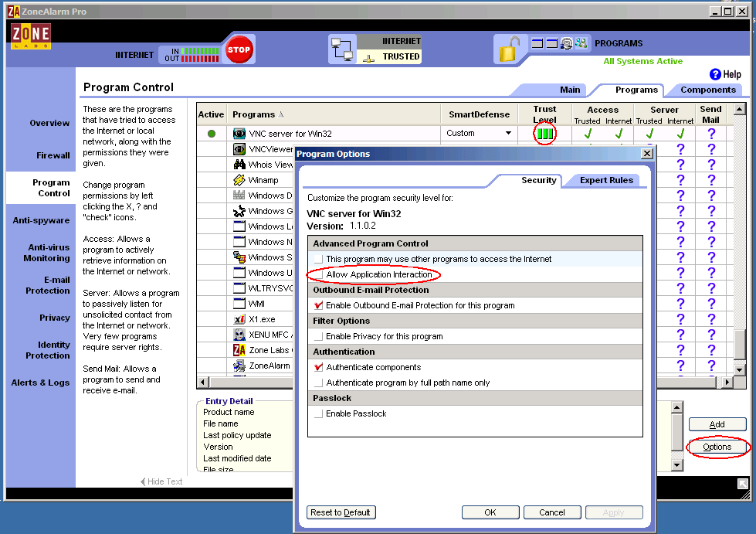This screenshot has height=534, width=756.
Task: Click the XENU MFC alien icon
Action: 239,335
